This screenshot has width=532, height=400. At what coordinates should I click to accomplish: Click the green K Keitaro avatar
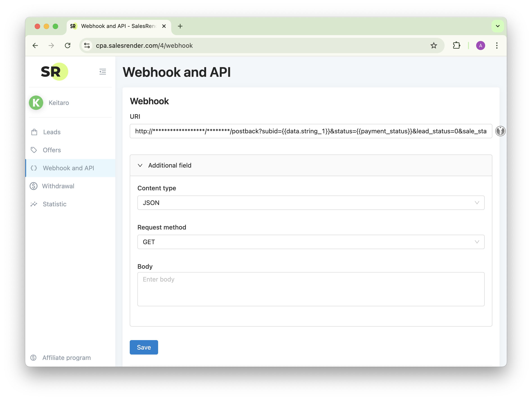pyautogui.click(x=36, y=103)
